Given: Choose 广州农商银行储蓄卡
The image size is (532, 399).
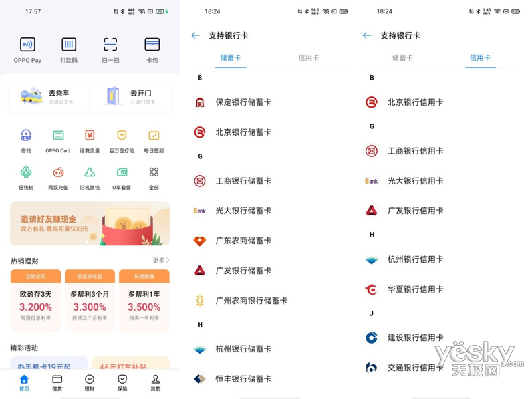Looking at the screenshot, I should (269, 301).
